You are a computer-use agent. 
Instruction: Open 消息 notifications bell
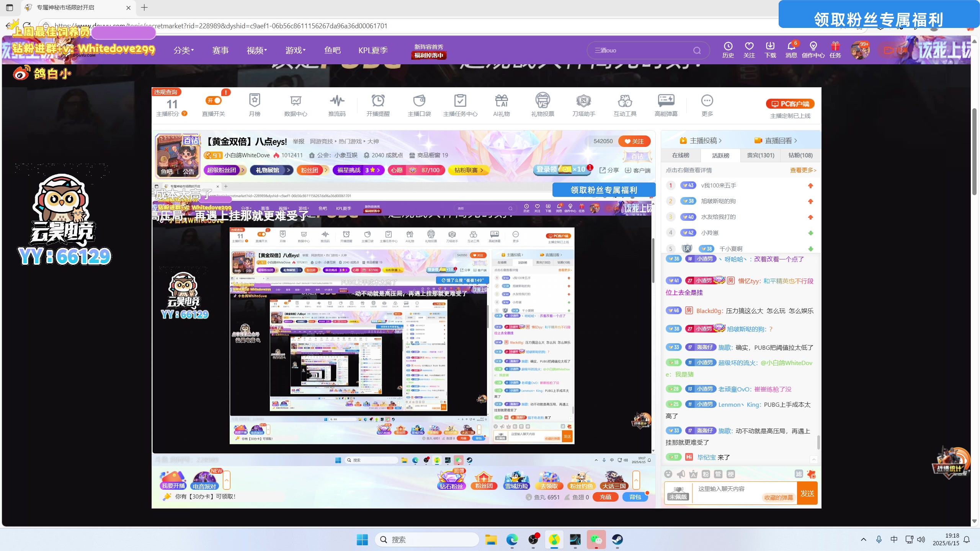(791, 50)
